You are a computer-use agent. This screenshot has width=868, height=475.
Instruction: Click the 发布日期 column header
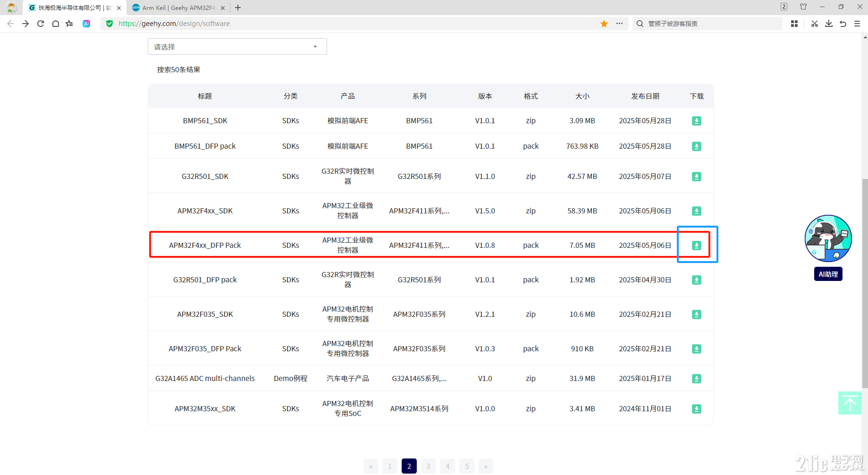pyautogui.click(x=645, y=96)
